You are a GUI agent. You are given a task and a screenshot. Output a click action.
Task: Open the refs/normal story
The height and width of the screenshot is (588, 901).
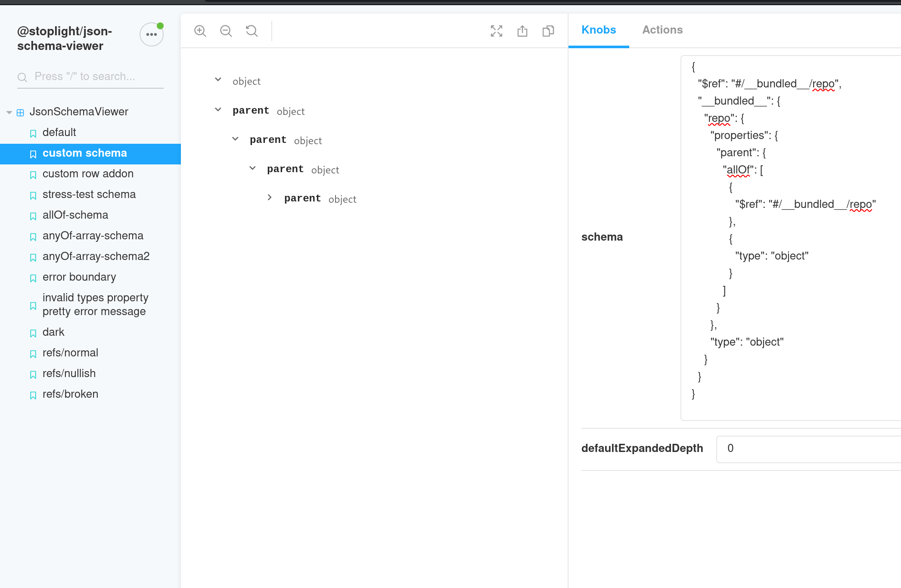[x=90, y=353]
